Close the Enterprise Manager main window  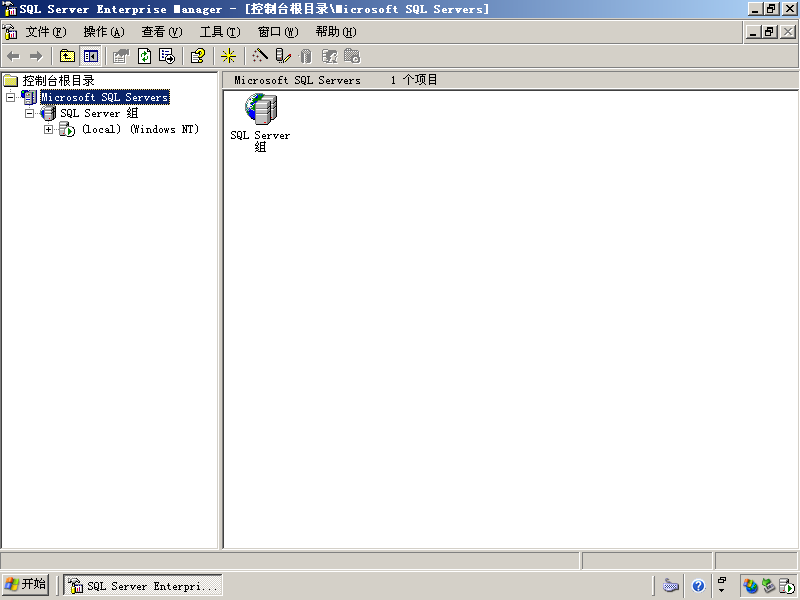pos(789,9)
